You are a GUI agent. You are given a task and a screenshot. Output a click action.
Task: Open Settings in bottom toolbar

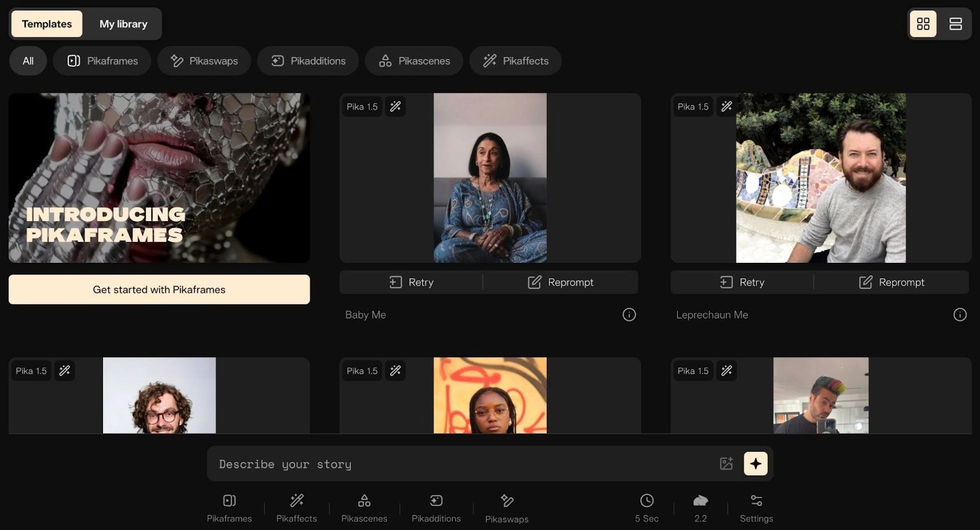point(756,509)
